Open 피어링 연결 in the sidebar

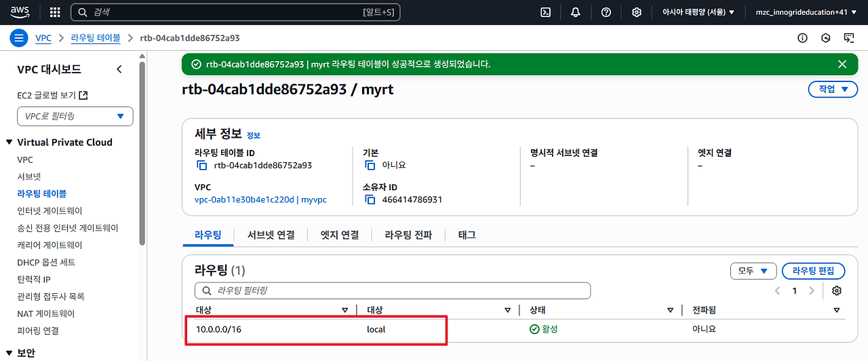pos(38,330)
